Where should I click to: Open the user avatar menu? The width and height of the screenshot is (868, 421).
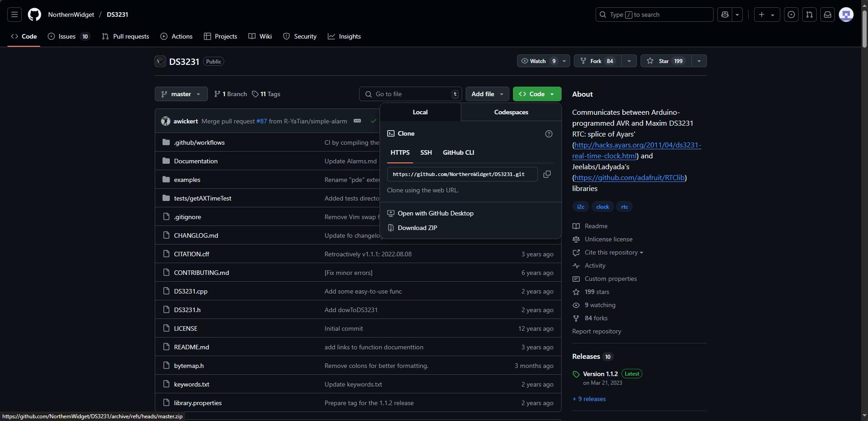tap(846, 15)
